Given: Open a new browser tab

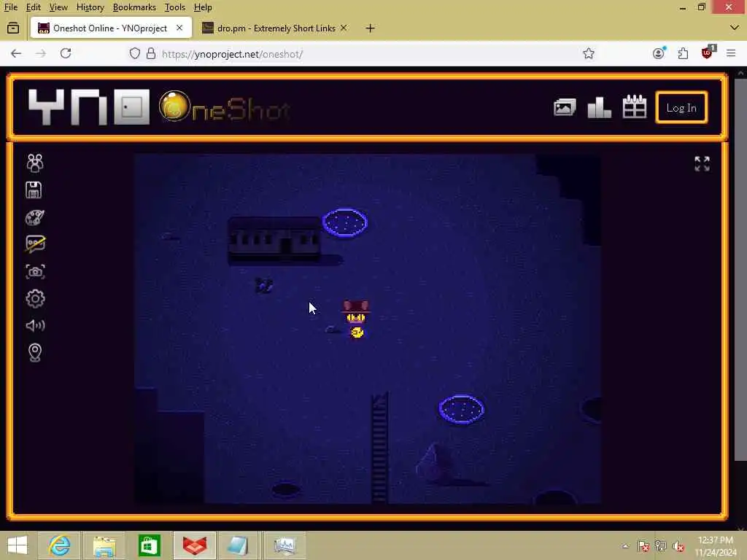Looking at the screenshot, I should click(x=370, y=28).
